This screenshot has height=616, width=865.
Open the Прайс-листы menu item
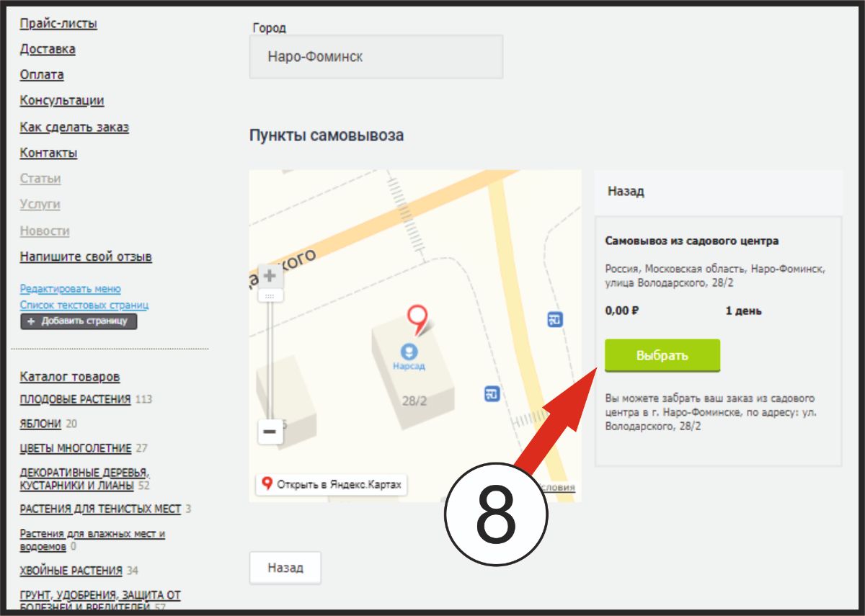58,24
